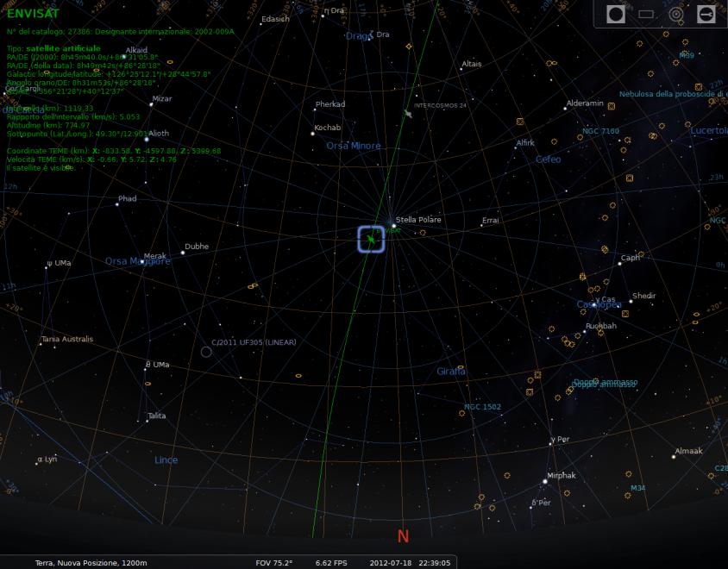728x569 pixels.
Task: Select the star Phad
Action: (117, 204)
